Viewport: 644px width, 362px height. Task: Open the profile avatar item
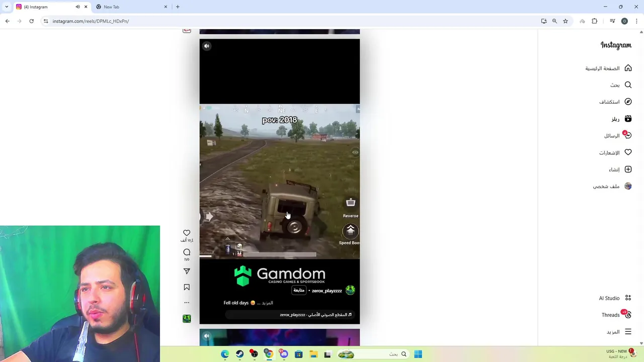coord(612,186)
